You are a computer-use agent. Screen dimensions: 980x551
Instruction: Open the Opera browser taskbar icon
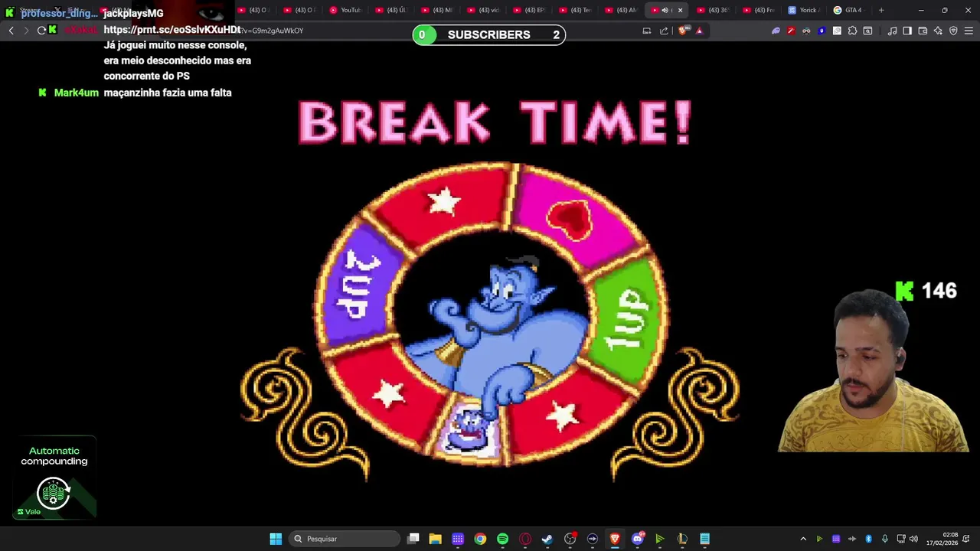pyautogui.click(x=525, y=539)
